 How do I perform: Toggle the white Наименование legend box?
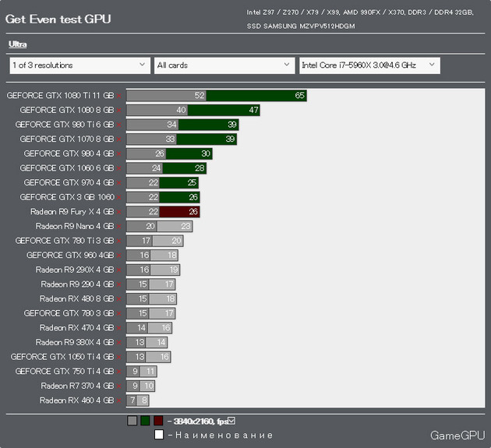pos(159,435)
